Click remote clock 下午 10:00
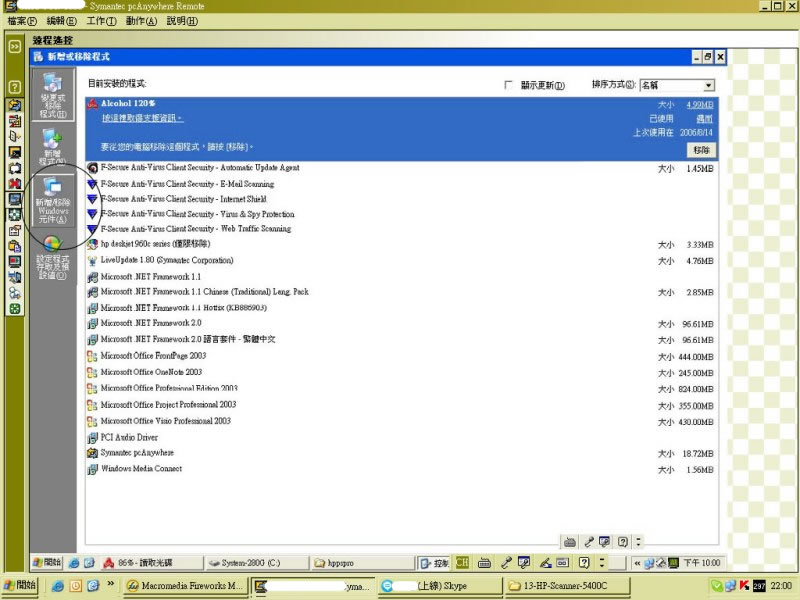The height and width of the screenshot is (600, 800). (x=702, y=563)
